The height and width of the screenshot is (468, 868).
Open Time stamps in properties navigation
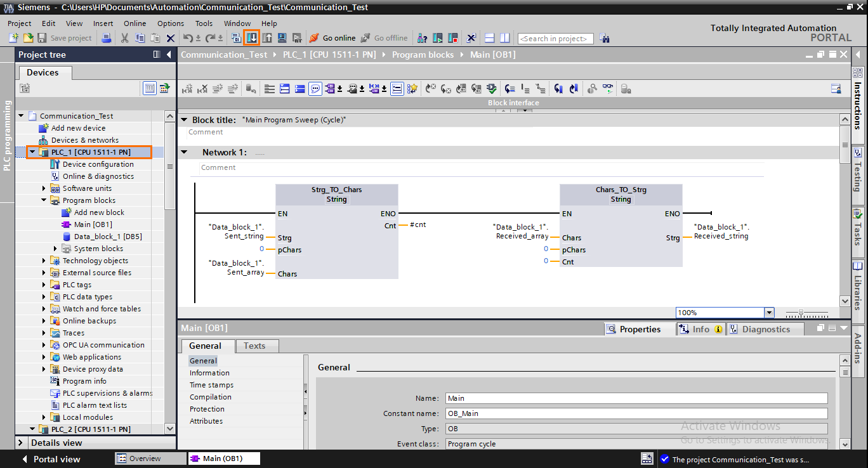[211, 385]
